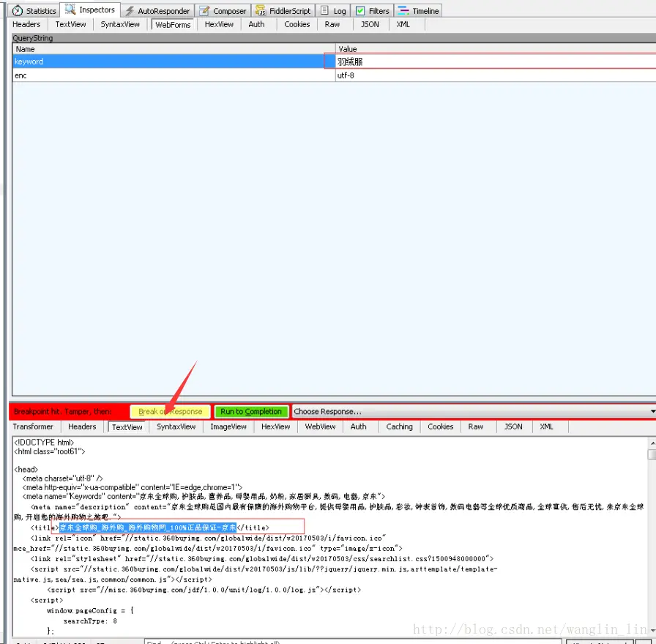Select response WebView tab
The height and width of the screenshot is (644, 656).
point(320,426)
